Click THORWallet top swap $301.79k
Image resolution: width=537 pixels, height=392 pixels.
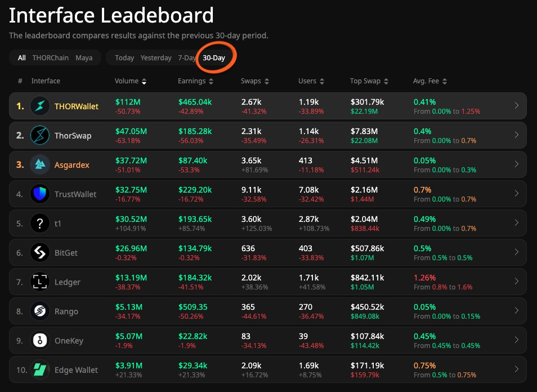pyautogui.click(x=367, y=102)
